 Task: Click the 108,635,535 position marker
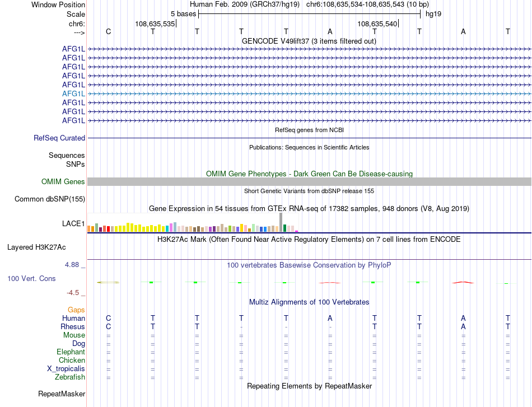[155, 24]
